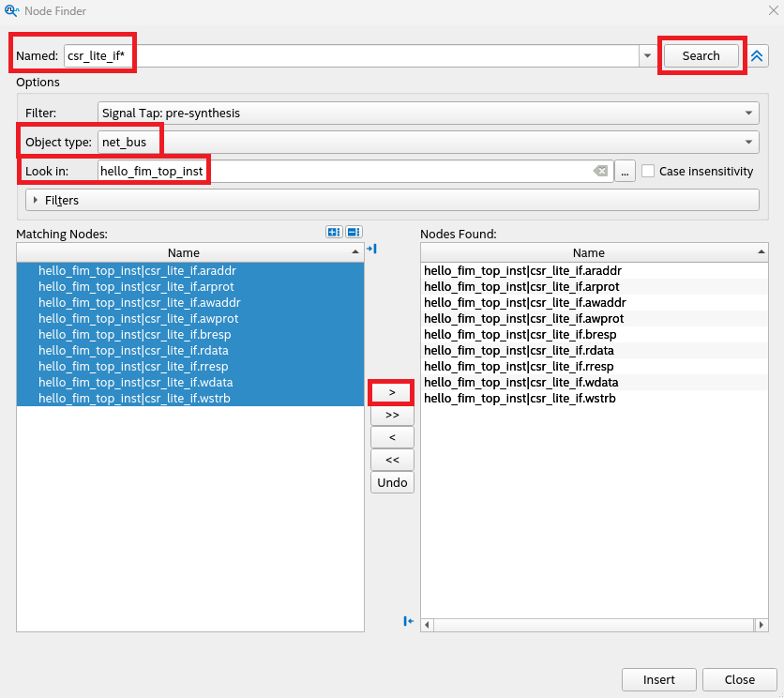The height and width of the screenshot is (698, 784).
Task: Click the Insert button
Action: 658,679
